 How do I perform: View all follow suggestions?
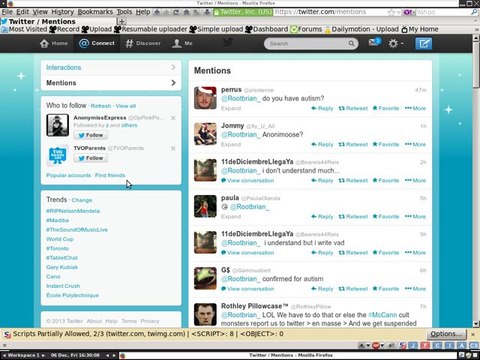pyautogui.click(x=126, y=106)
